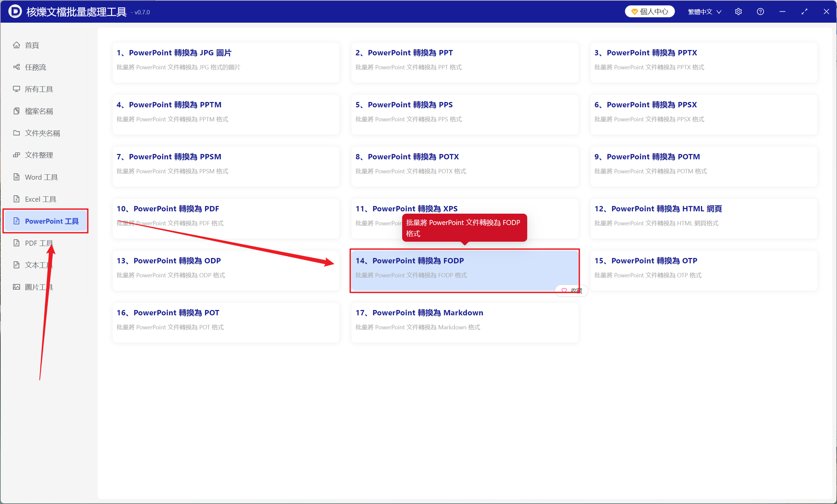
Task: Open the PowerPoint 轉換為 PPSM tool
Action: [226, 166]
